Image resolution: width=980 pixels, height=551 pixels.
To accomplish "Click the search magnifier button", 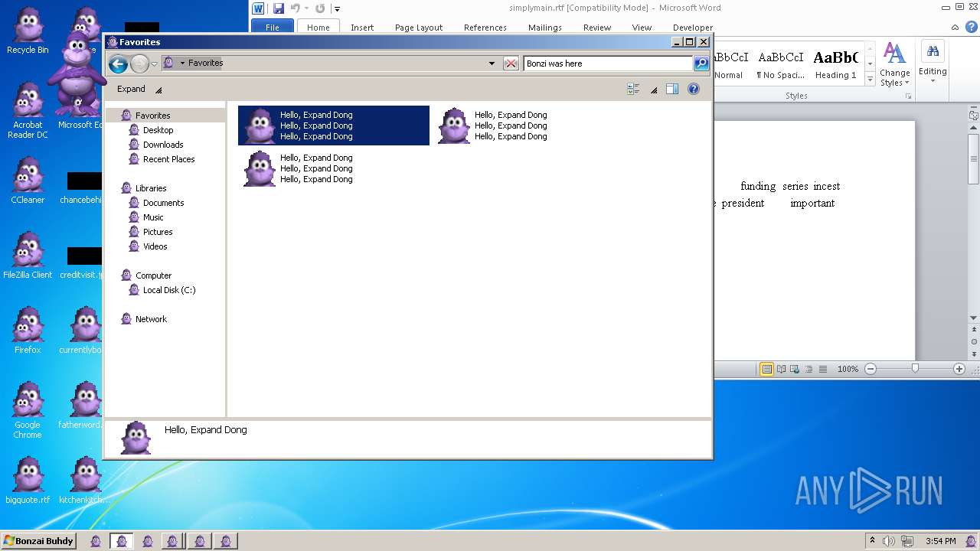I will 701,64.
